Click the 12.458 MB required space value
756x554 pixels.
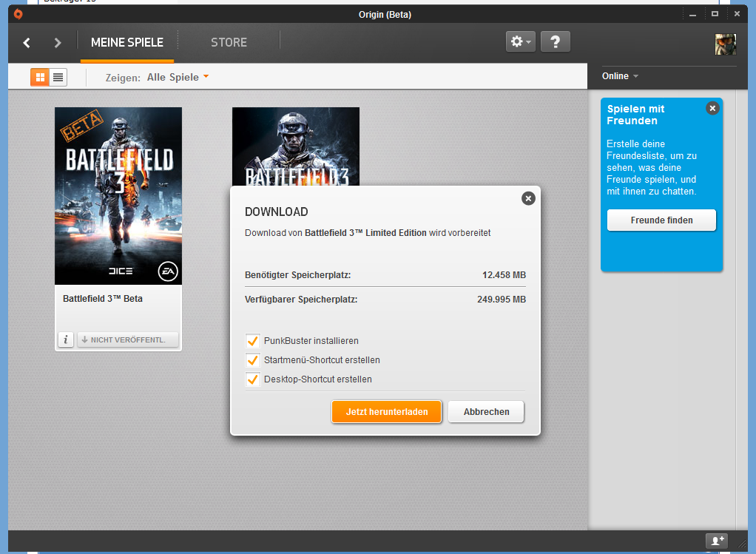(x=504, y=275)
